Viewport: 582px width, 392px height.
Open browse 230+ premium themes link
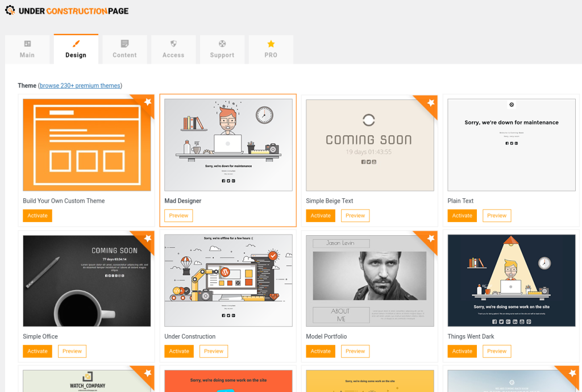(x=80, y=85)
